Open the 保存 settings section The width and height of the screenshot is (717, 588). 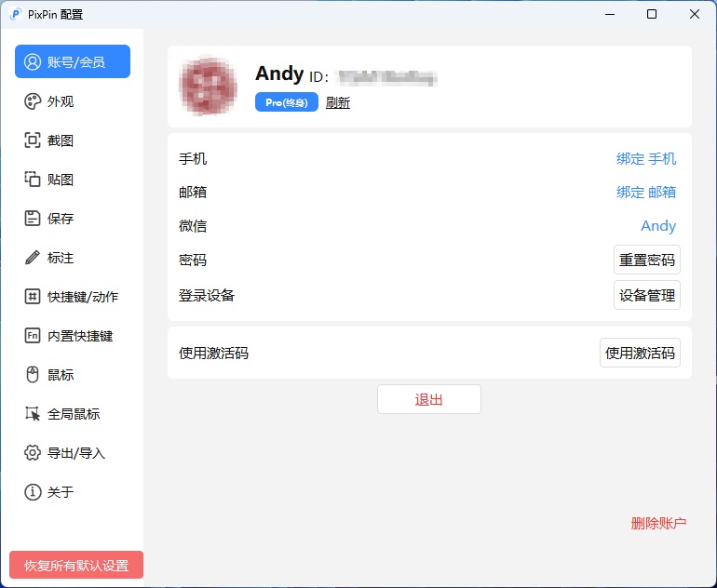[x=73, y=219]
